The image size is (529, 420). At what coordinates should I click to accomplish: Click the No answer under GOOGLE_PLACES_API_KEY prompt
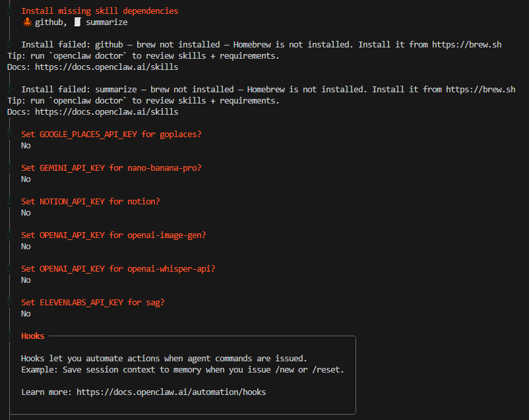pos(26,146)
